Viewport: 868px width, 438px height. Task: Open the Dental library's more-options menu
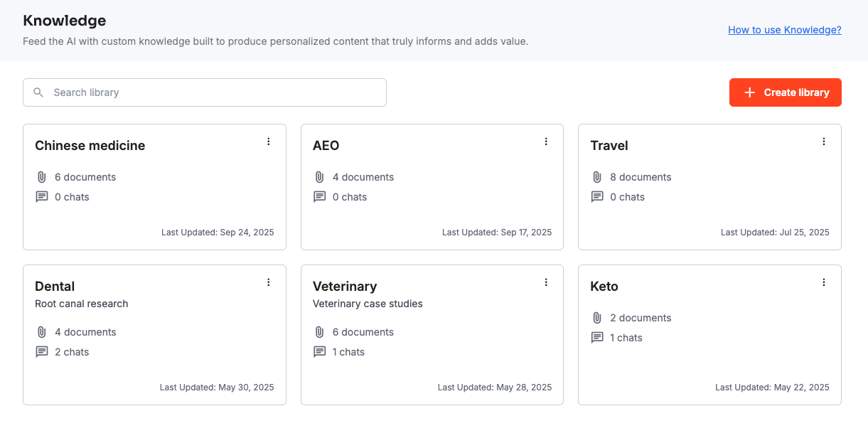click(x=269, y=282)
